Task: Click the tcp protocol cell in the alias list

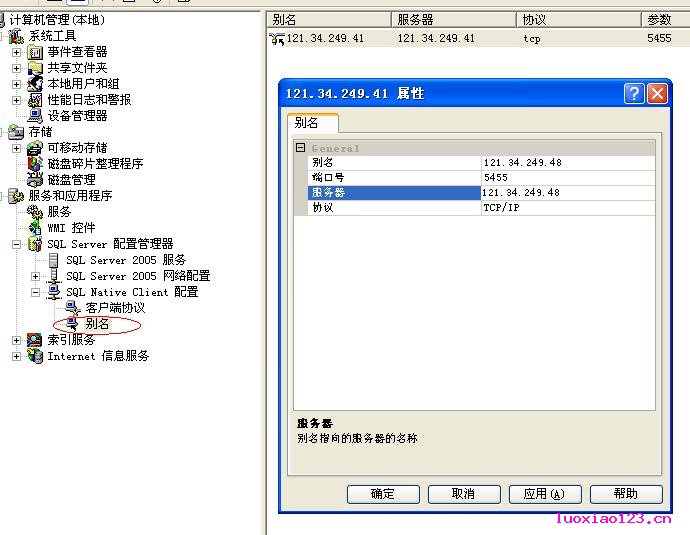Action: pyautogui.click(x=532, y=39)
